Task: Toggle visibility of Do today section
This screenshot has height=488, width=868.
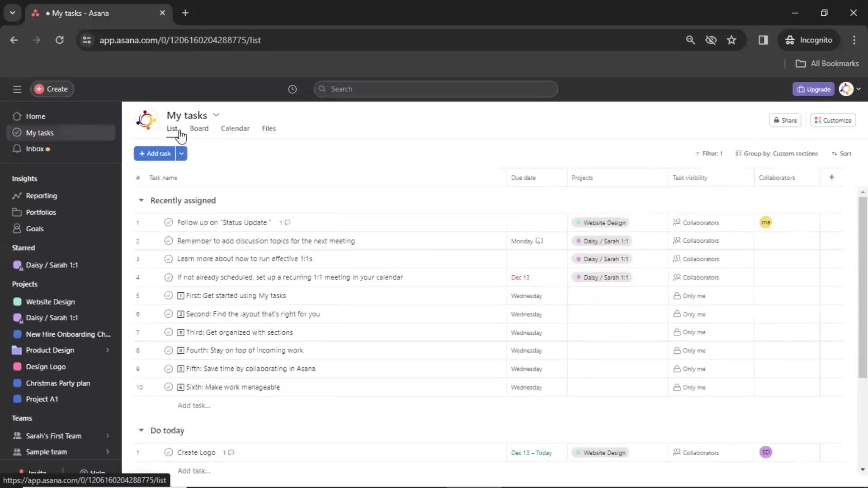Action: pyautogui.click(x=142, y=430)
